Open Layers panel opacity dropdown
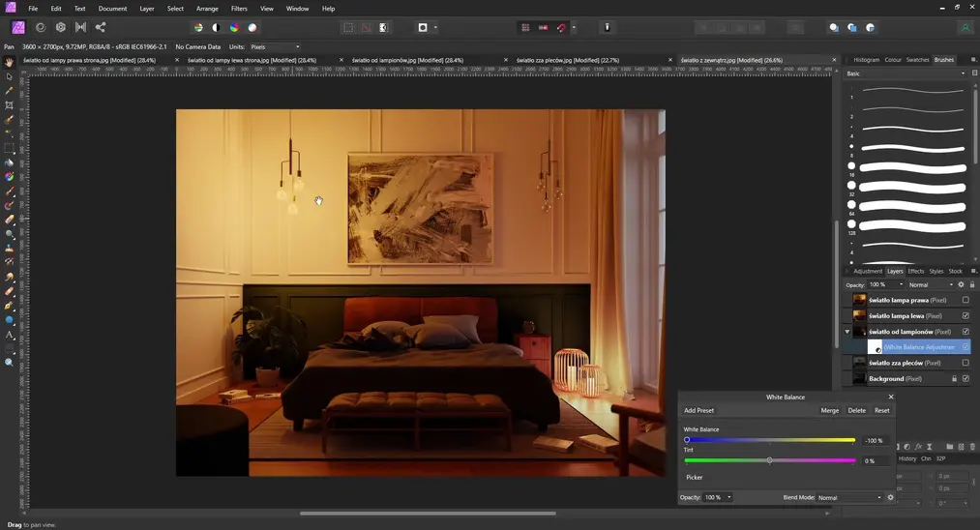This screenshot has height=530, width=980. click(886, 285)
